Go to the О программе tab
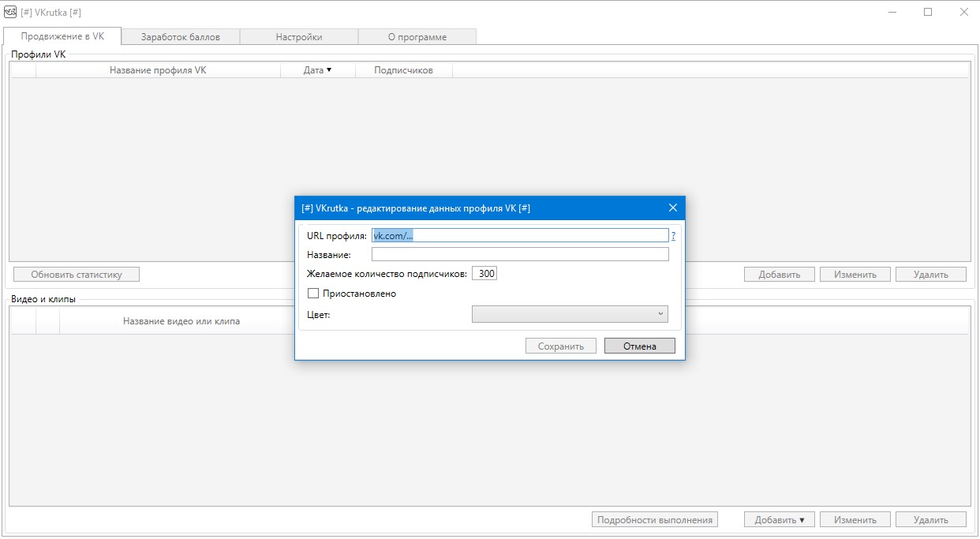Image resolution: width=980 pixels, height=539 pixels. (417, 36)
